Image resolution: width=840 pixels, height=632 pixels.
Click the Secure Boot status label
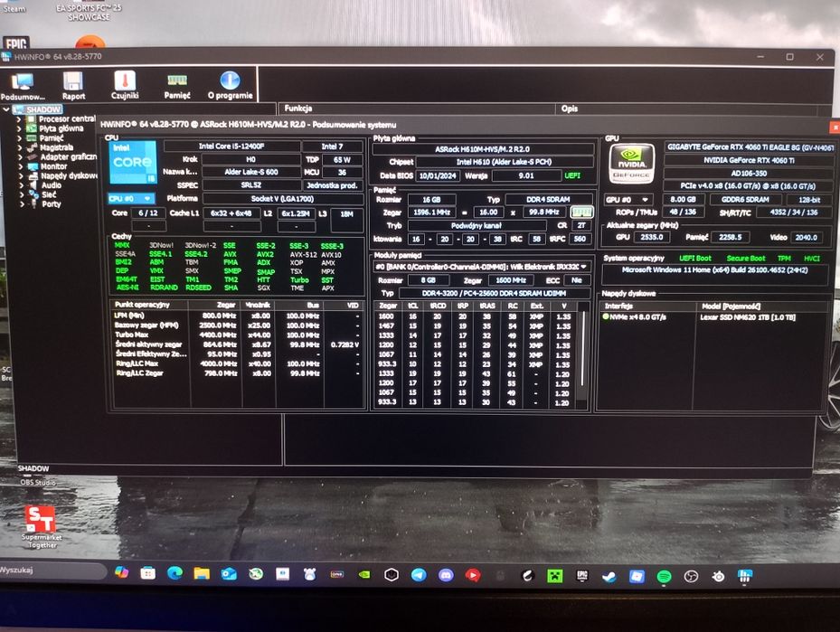(746, 259)
